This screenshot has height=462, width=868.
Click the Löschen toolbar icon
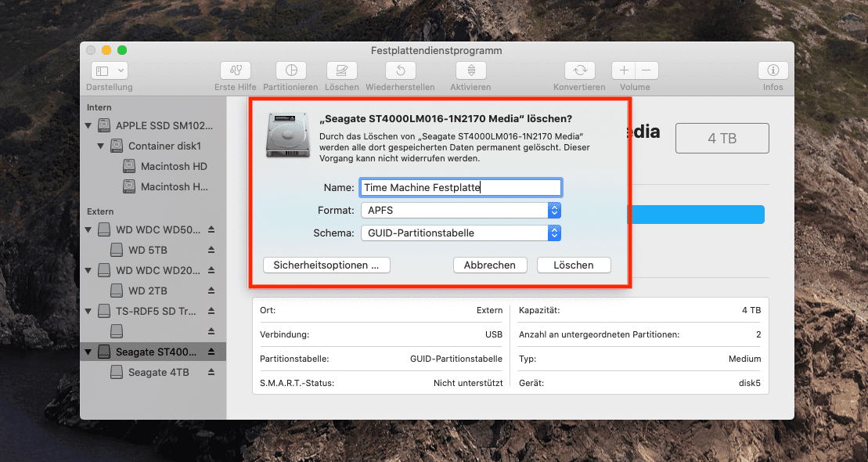pyautogui.click(x=341, y=70)
